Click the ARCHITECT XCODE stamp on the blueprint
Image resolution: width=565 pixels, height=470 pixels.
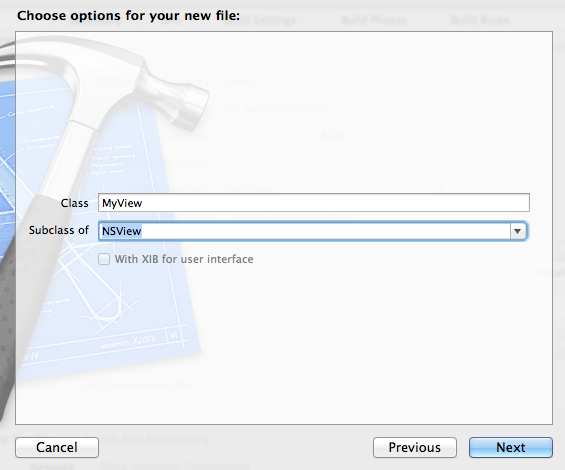click(x=129, y=342)
